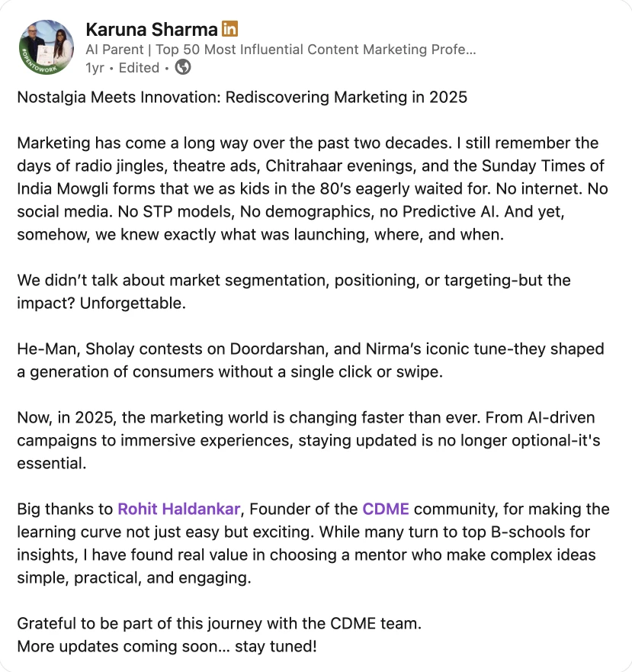Screen dimensions: 632x672
Task: Select the word Unforgettable in the post
Action: tap(133, 303)
